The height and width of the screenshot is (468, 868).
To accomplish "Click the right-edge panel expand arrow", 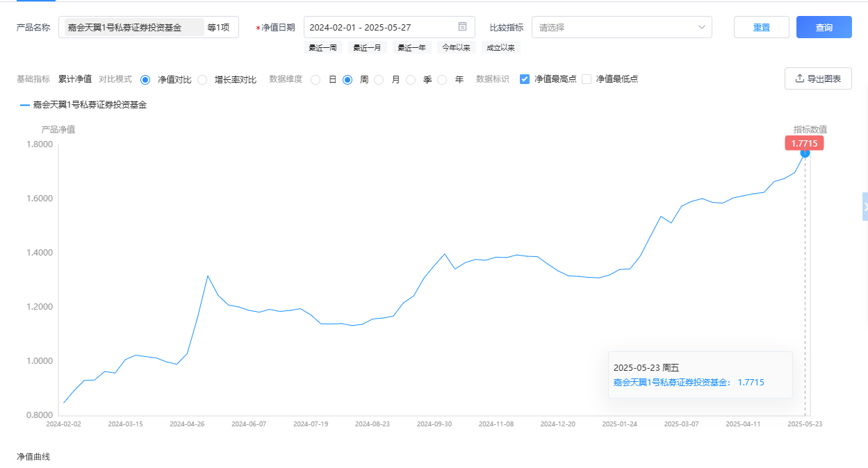I will pyautogui.click(x=865, y=207).
